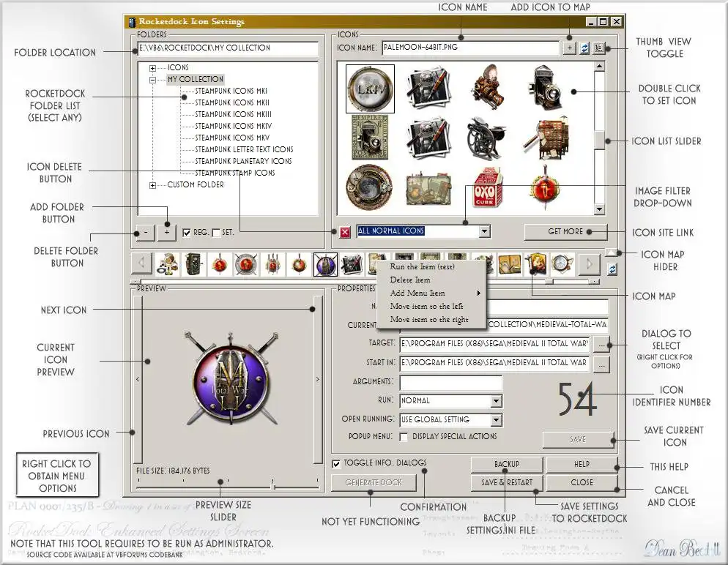The image size is (728, 565).
Task: Click the icon map refresh button
Action: pyautogui.click(x=612, y=269)
